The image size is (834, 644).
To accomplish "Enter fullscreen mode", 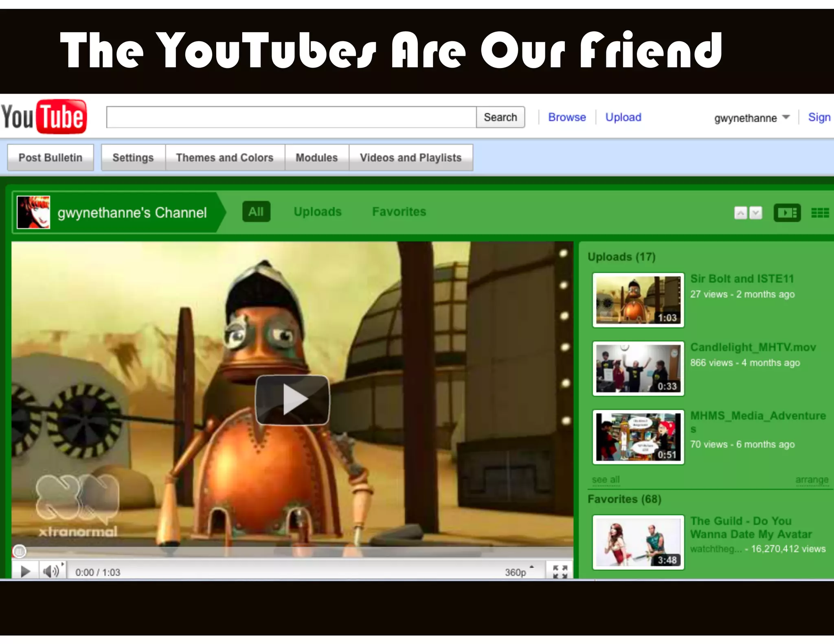I will coord(560,572).
